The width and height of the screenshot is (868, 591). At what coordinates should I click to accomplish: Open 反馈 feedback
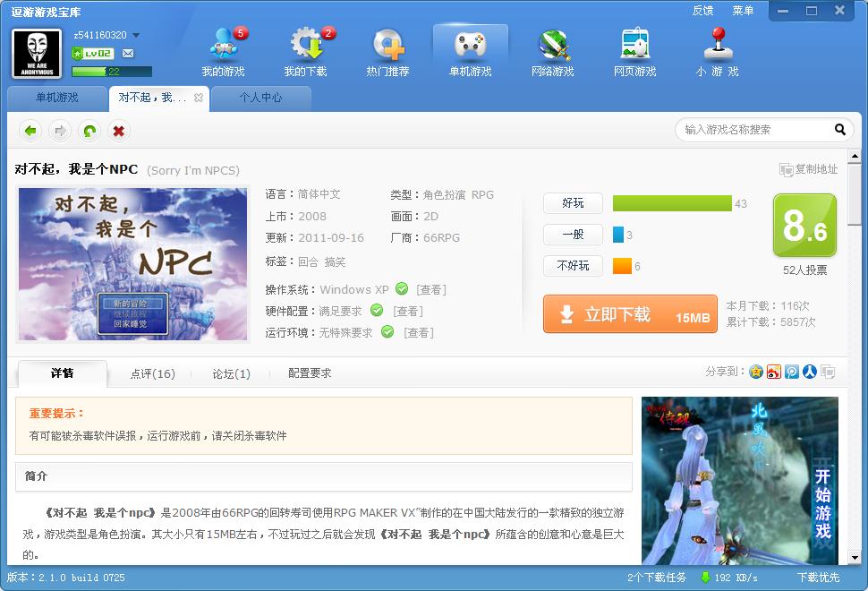(703, 11)
